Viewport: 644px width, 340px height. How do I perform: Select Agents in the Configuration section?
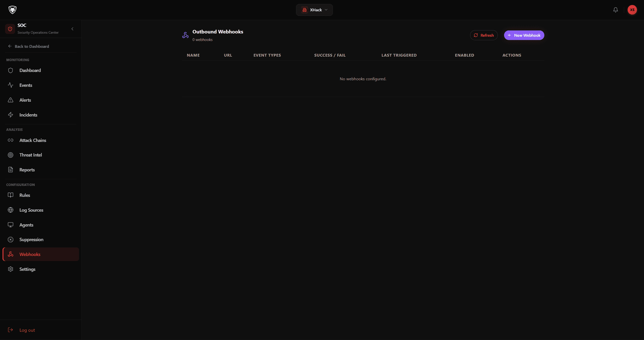pos(41,225)
